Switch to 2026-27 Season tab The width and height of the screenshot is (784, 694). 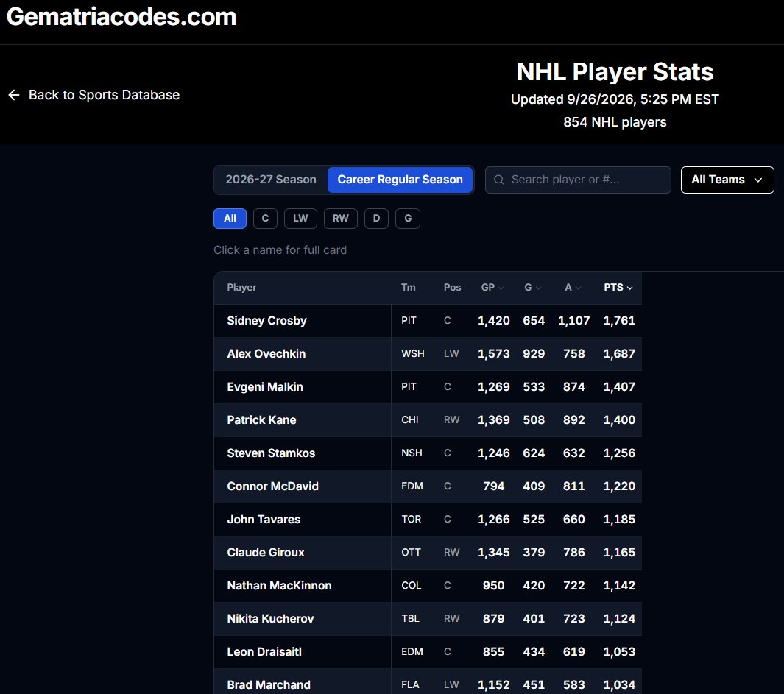[x=271, y=180]
